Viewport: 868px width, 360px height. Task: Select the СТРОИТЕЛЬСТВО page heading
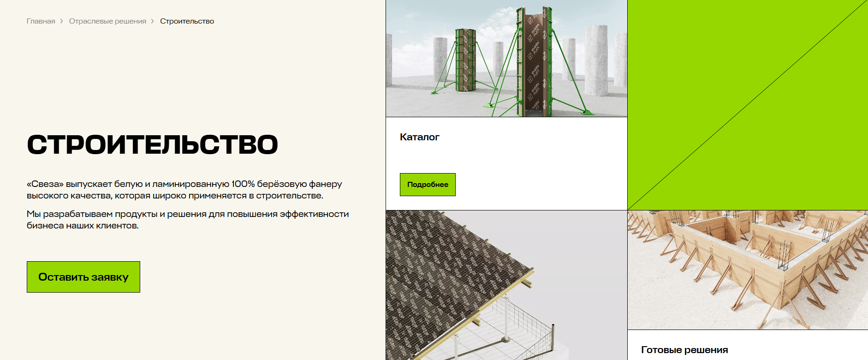(153, 144)
